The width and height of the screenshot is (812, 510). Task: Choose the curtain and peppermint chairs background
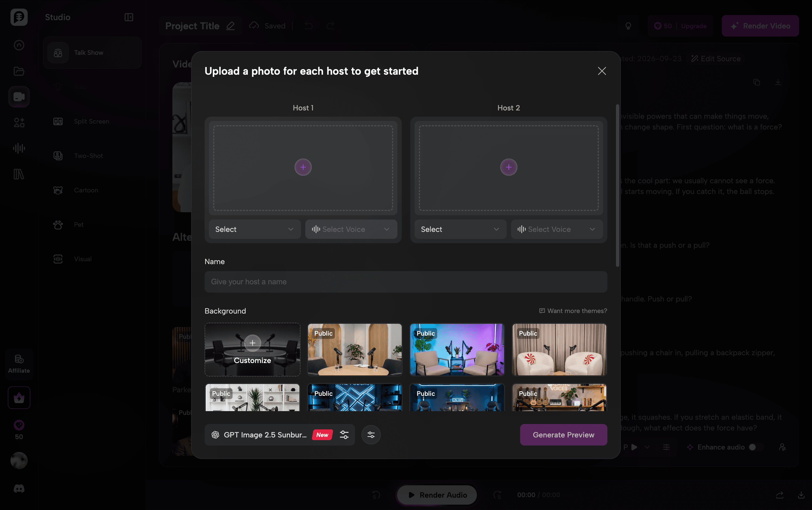click(x=560, y=350)
